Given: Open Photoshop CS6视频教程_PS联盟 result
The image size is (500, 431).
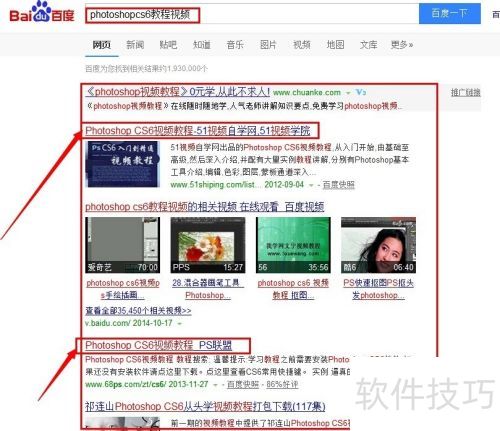Looking at the screenshot, I should pos(159,345).
